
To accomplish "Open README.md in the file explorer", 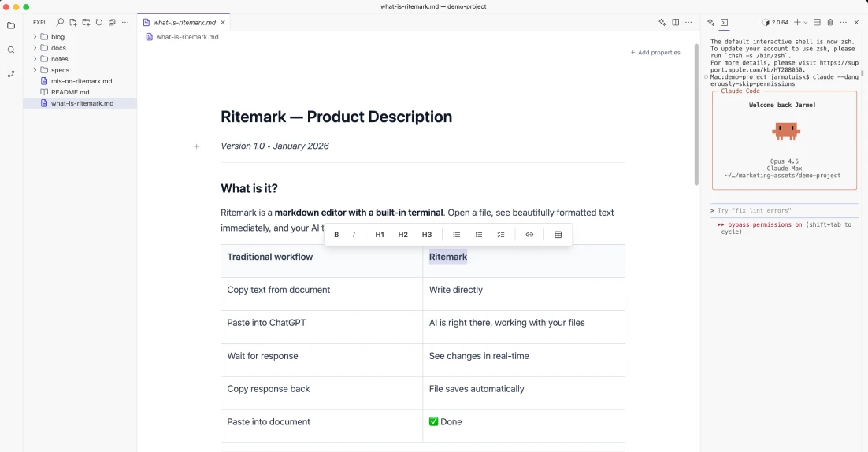I will pyautogui.click(x=70, y=92).
